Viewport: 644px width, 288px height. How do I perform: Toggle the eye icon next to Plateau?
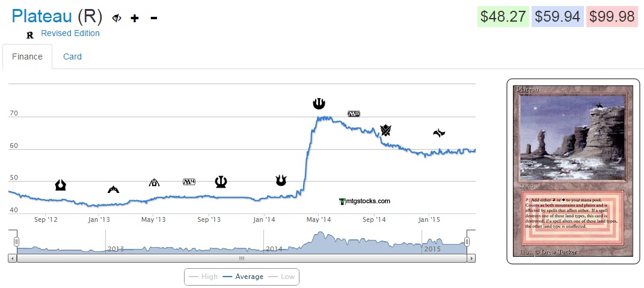pyautogui.click(x=117, y=18)
